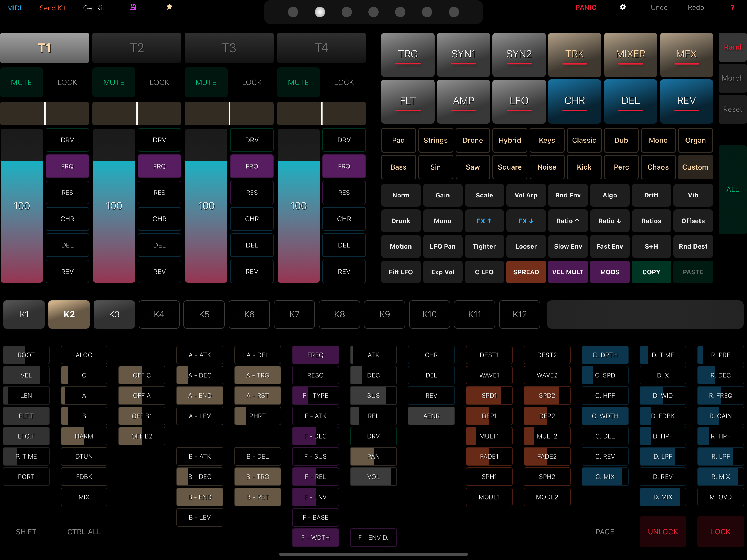Click the empty kit name field

(645, 314)
